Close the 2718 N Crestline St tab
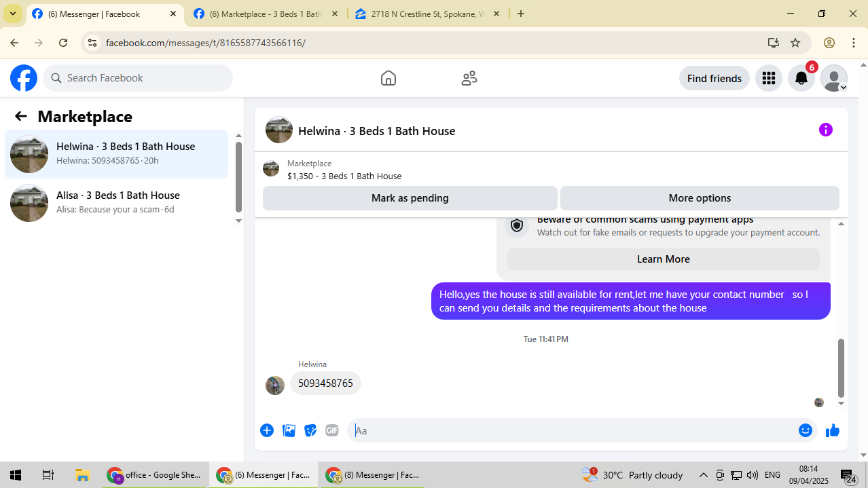 point(496,14)
